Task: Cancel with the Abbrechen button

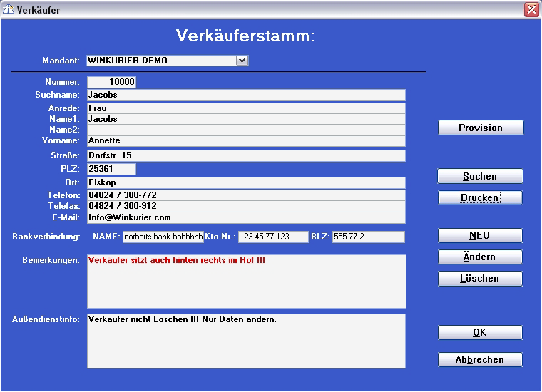Action: 480,360
